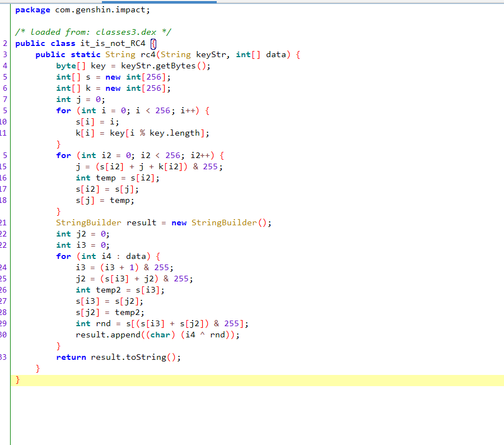Screen dimensions: 504x445
Task: Click the opening brace after it_is_not_RC4
Action: point(153,44)
